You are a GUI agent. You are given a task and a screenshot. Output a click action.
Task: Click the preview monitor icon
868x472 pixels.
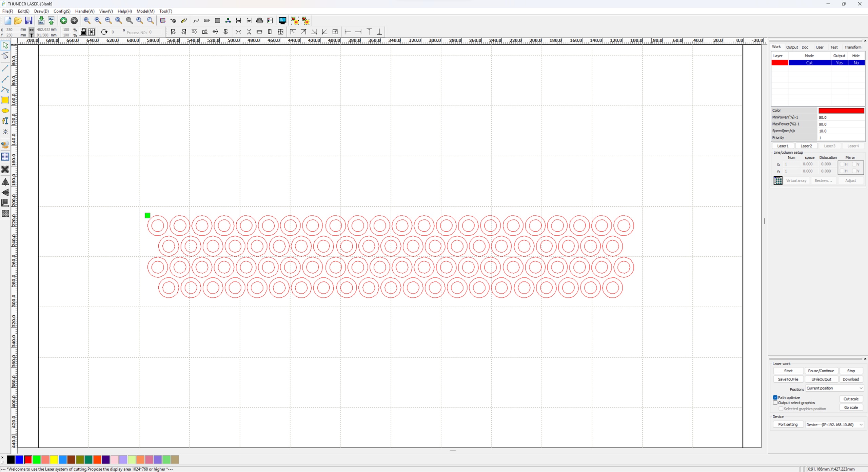[282, 21]
